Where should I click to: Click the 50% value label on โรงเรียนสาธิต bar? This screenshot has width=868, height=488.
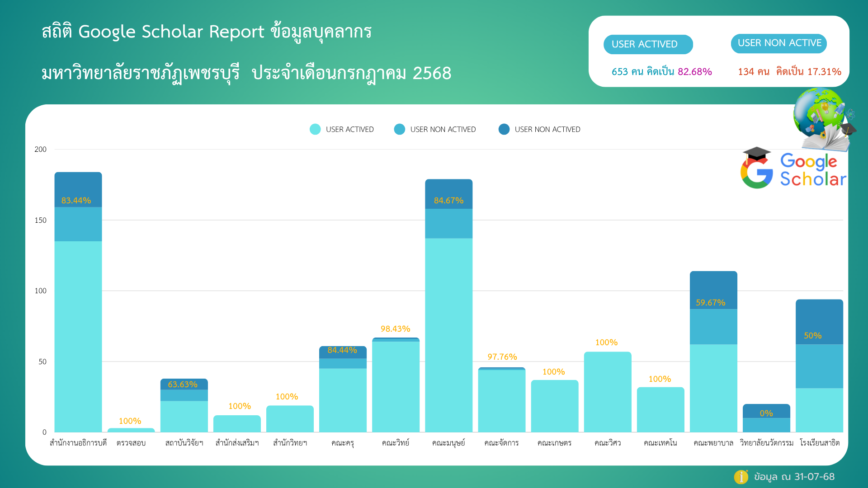[x=812, y=335]
